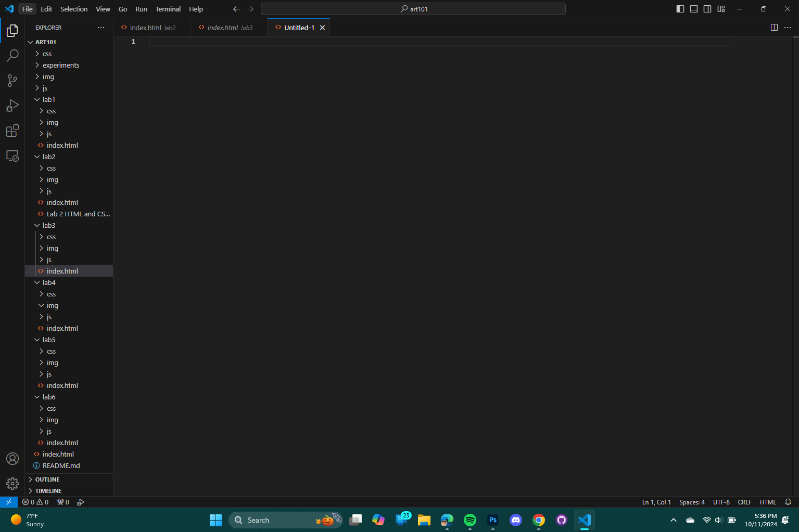Toggle the Primary Side Bar layout button
The image size is (799, 532).
click(x=680, y=9)
